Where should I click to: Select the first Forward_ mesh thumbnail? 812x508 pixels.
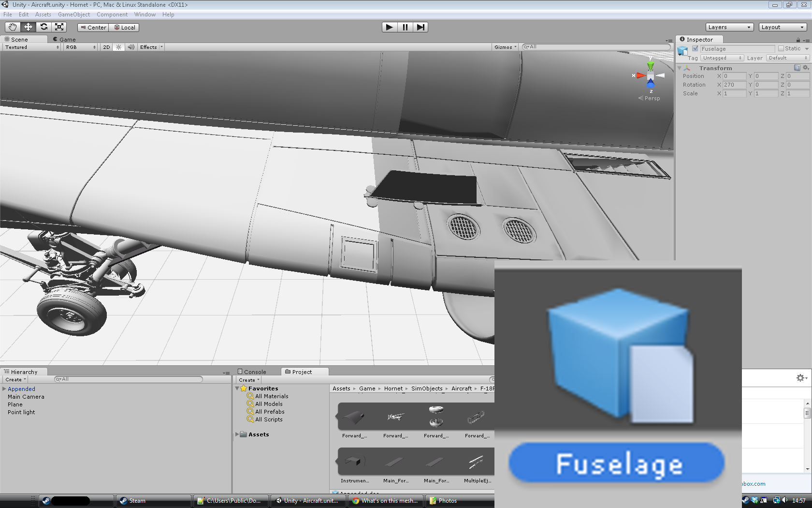354,417
